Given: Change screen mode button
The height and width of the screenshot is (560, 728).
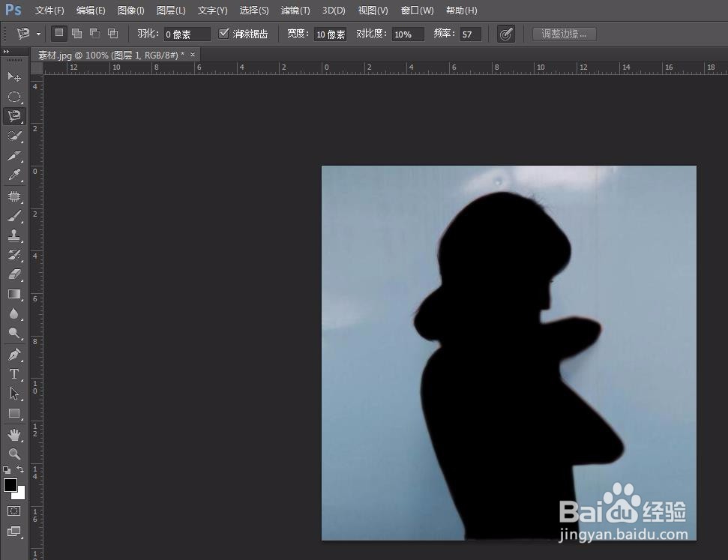Looking at the screenshot, I should [14, 532].
